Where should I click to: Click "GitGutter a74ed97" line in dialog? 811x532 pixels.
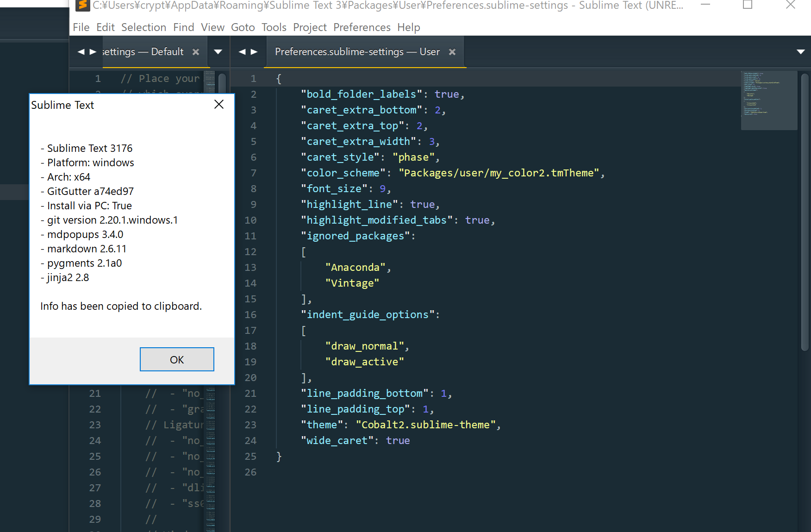pos(87,191)
